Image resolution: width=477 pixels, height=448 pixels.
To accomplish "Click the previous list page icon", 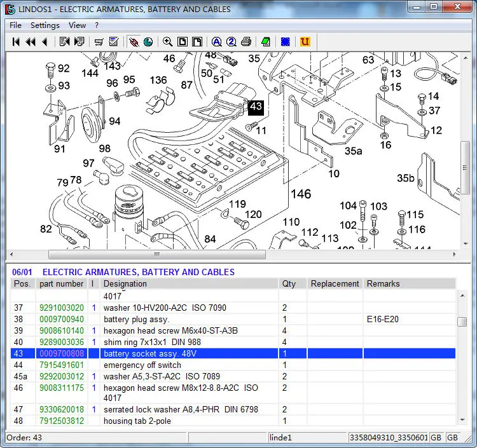I will (x=64, y=42).
